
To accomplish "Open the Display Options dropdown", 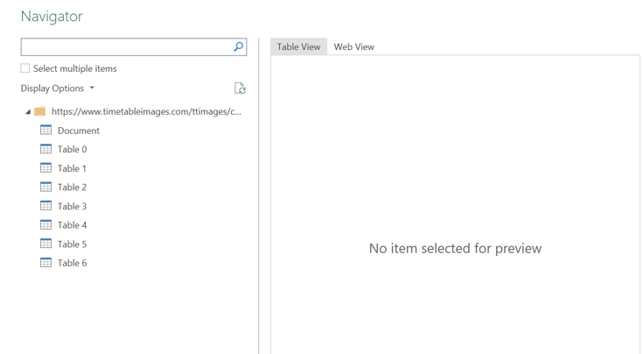I will tap(58, 88).
